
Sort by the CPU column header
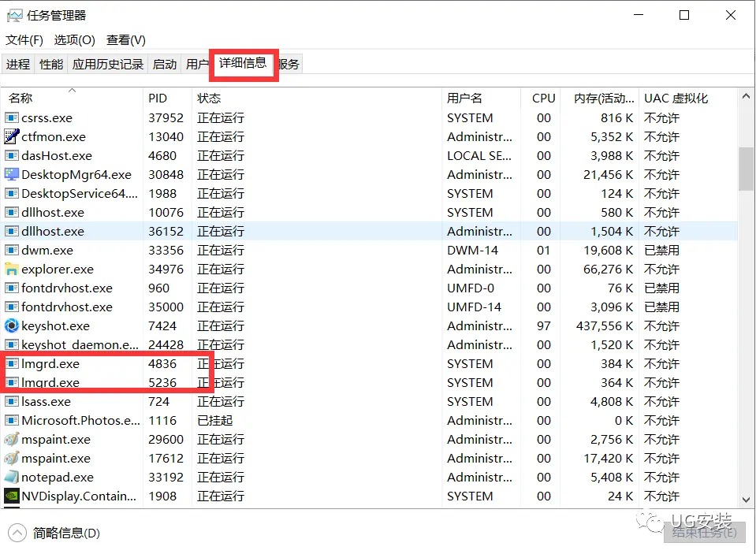click(x=541, y=98)
